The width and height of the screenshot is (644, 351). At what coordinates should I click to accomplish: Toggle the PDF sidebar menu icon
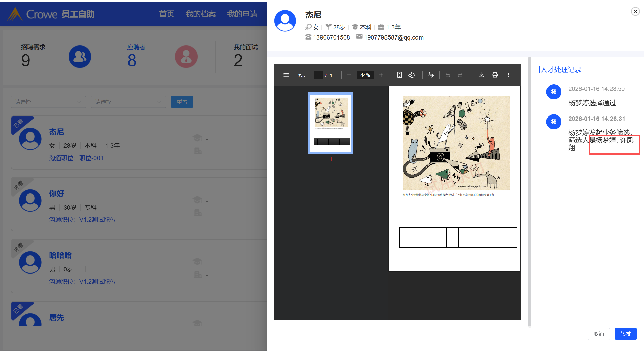tap(286, 75)
